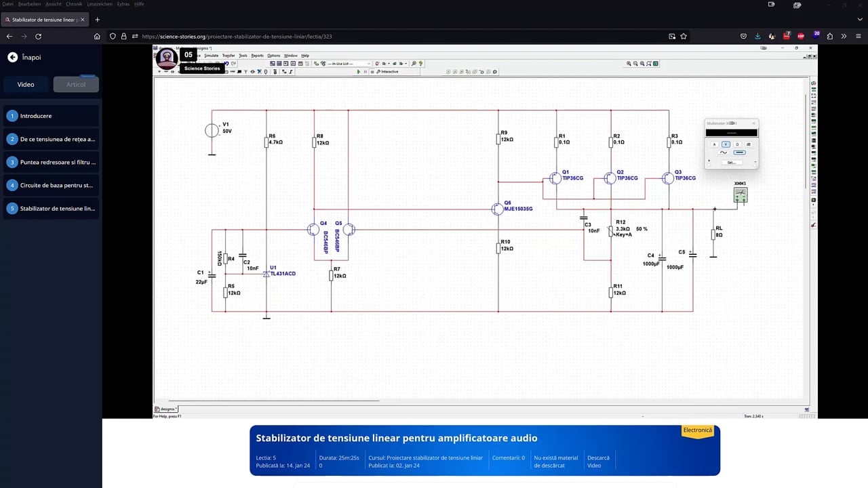Run the Multisim simulation
Image resolution: width=868 pixels, height=488 pixels.
point(359,72)
